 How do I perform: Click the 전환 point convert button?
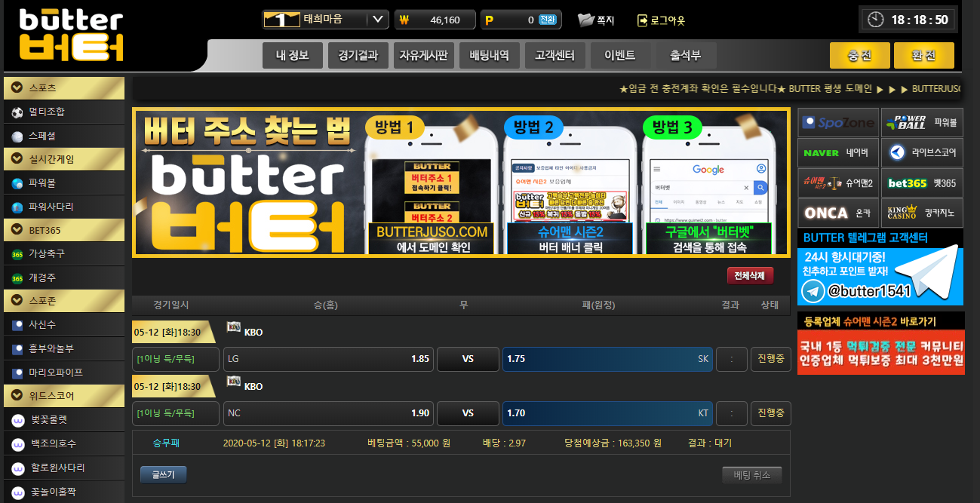[x=548, y=20]
